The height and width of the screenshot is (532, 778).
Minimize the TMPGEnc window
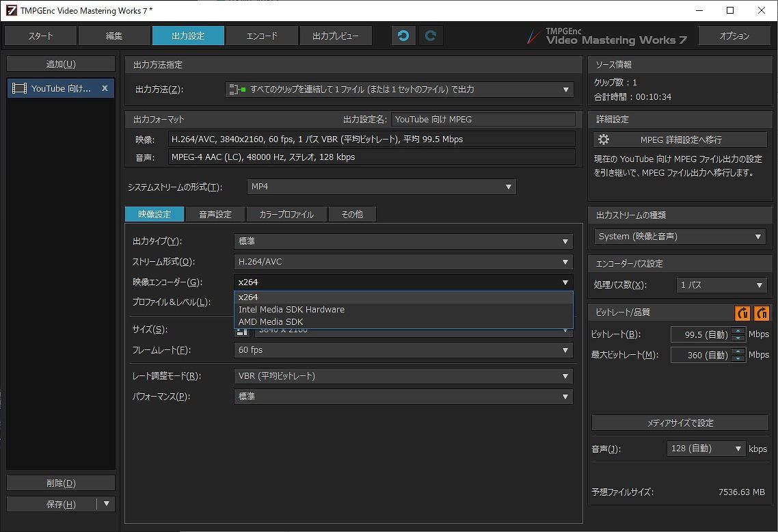pos(699,10)
